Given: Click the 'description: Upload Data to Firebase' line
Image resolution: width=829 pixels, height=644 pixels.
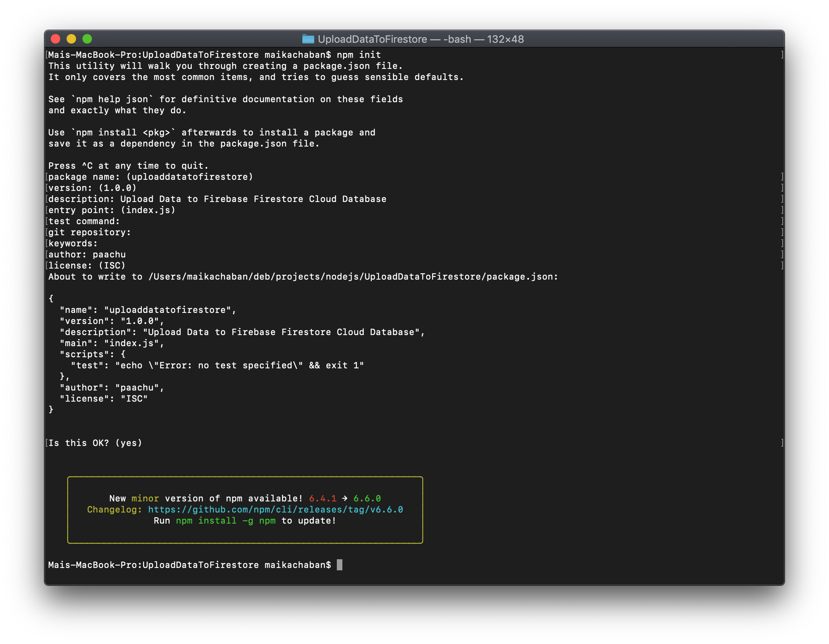Looking at the screenshot, I should [217, 199].
